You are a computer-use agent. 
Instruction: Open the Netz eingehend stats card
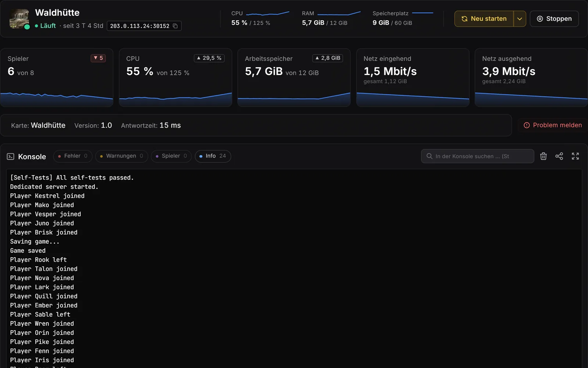413,78
